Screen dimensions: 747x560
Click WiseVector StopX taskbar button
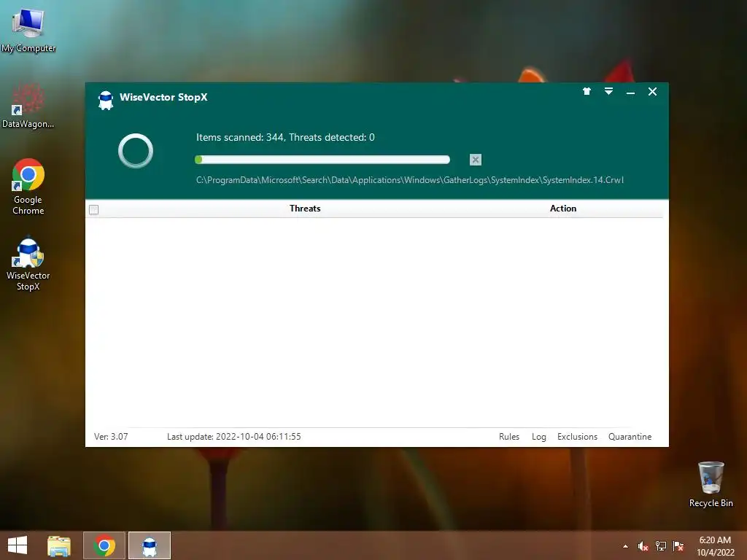[x=150, y=545]
